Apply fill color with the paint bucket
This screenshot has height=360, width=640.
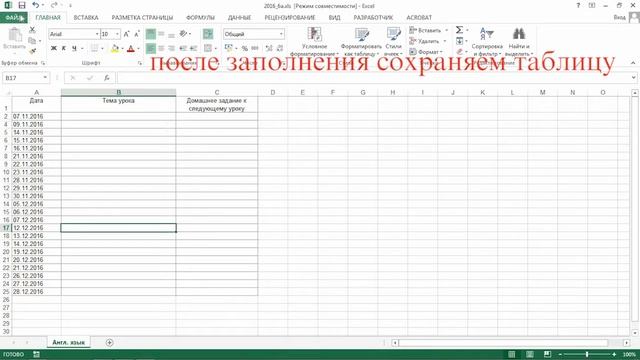click(x=115, y=49)
